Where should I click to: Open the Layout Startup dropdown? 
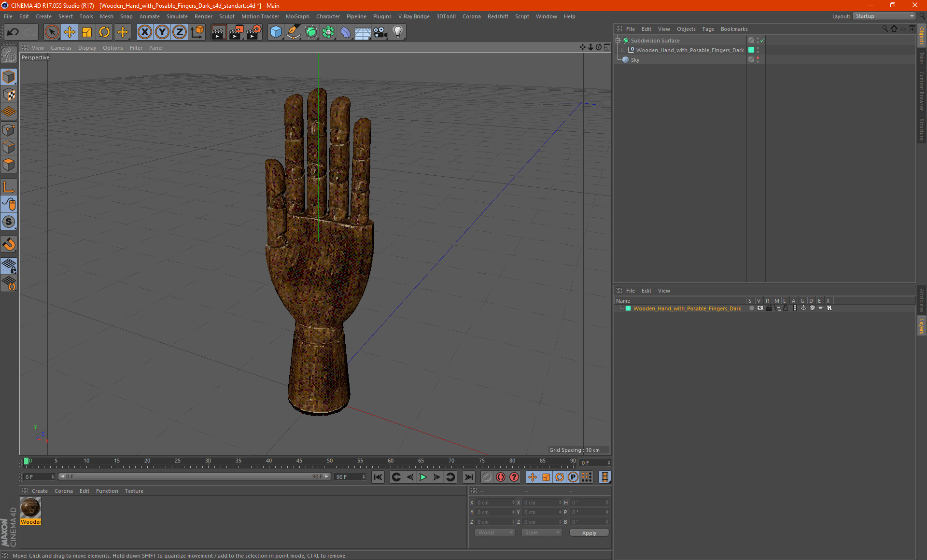(885, 16)
